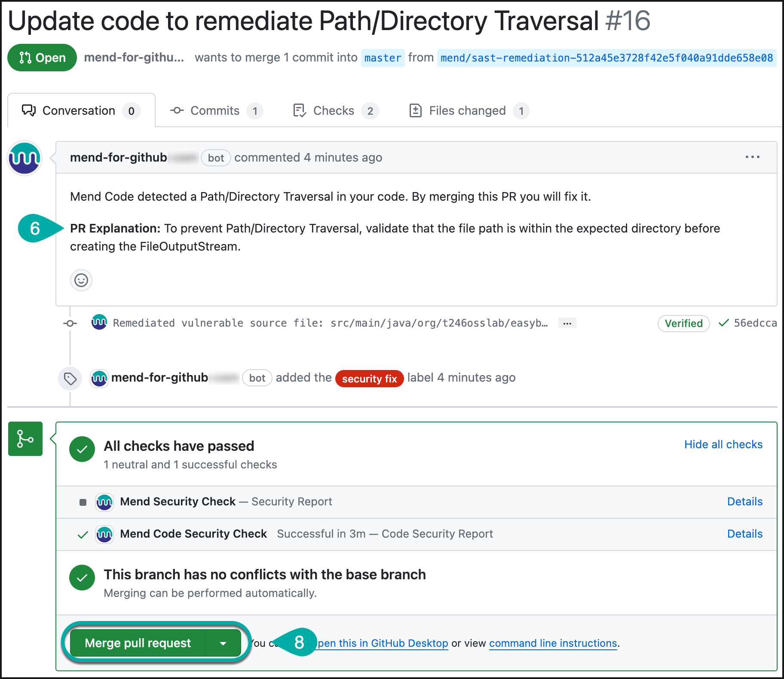Click the mend-for-github avatar beside comment
The width and height of the screenshot is (784, 679).
[x=24, y=158]
